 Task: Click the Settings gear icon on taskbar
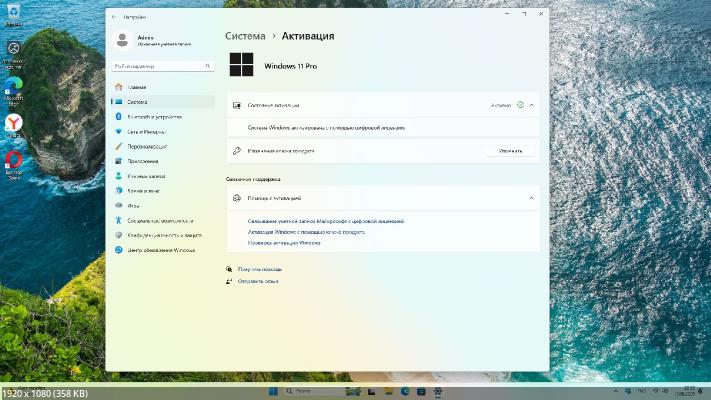[438, 391]
